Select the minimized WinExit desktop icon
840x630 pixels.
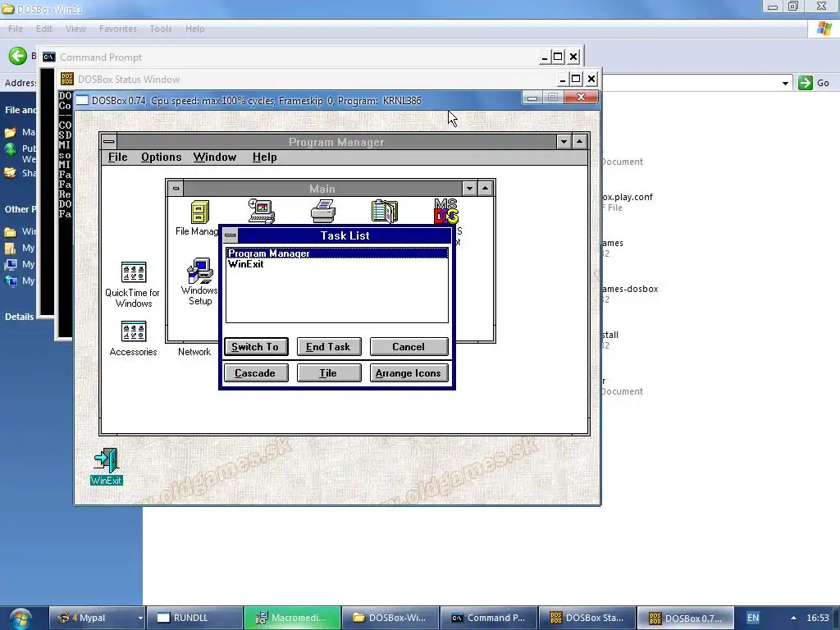tap(106, 466)
